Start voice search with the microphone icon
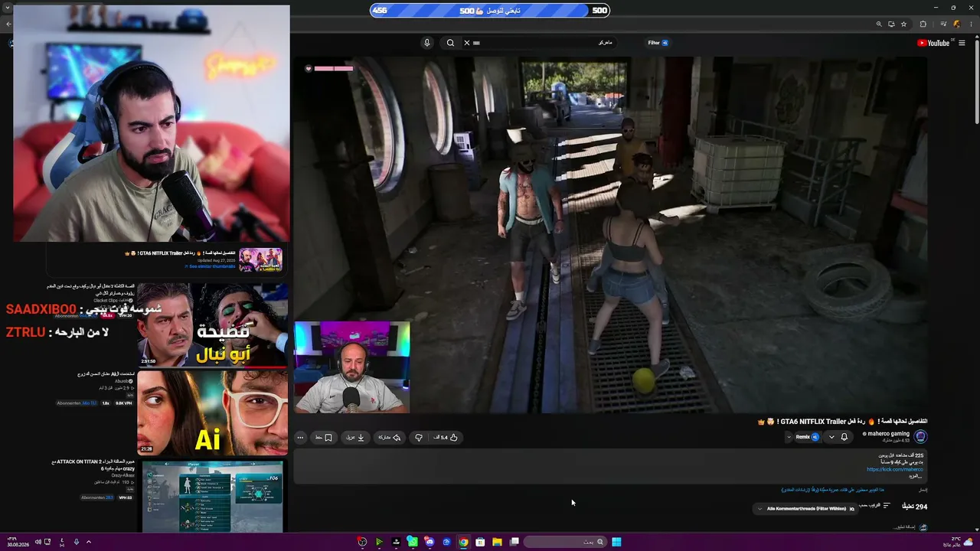The image size is (980, 551). pyautogui.click(x=427, y=43)
